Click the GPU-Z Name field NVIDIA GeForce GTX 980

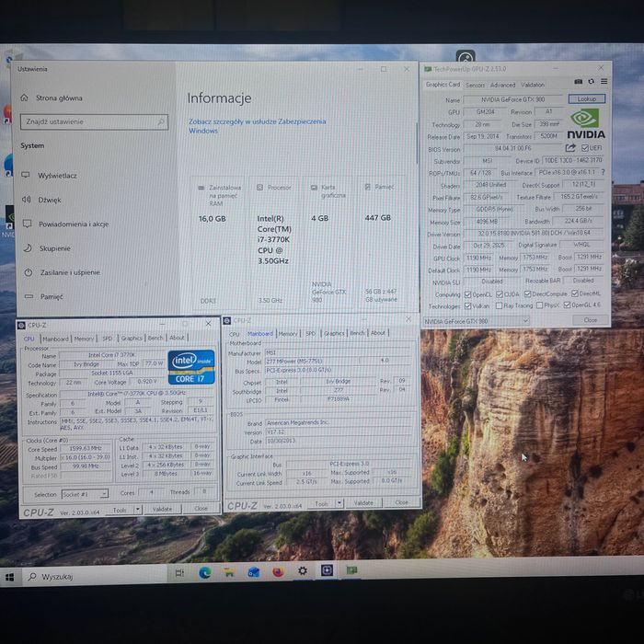(x=513, y=99)
